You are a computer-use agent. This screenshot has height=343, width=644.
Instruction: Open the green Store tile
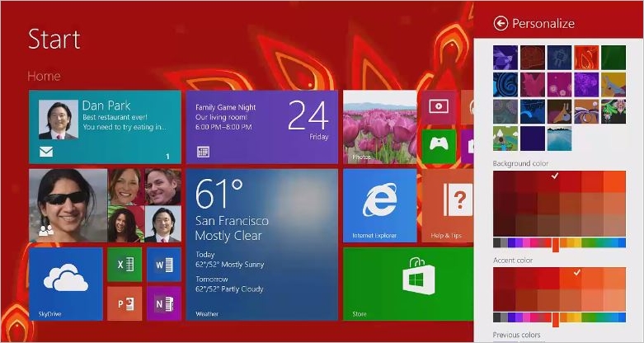(408, 284)
